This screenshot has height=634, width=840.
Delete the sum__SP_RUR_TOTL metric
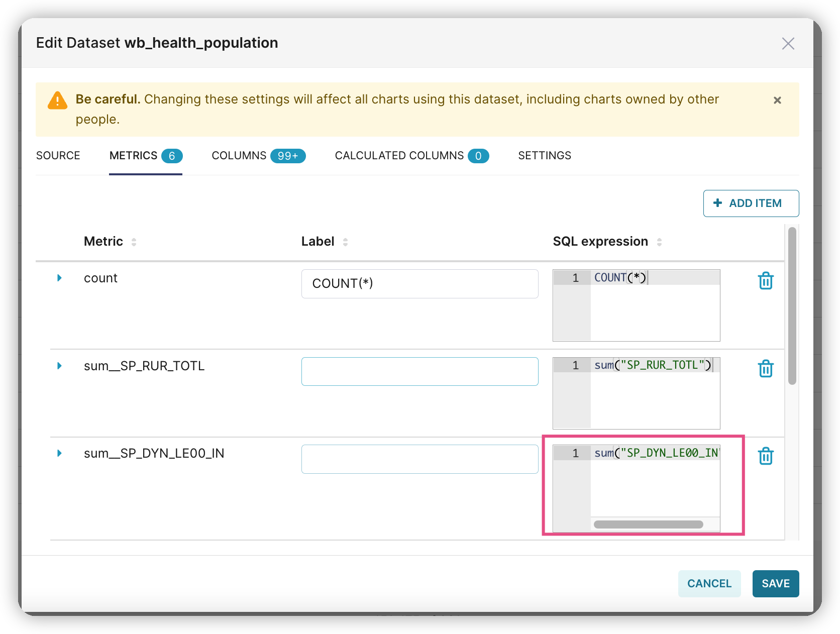766,368
